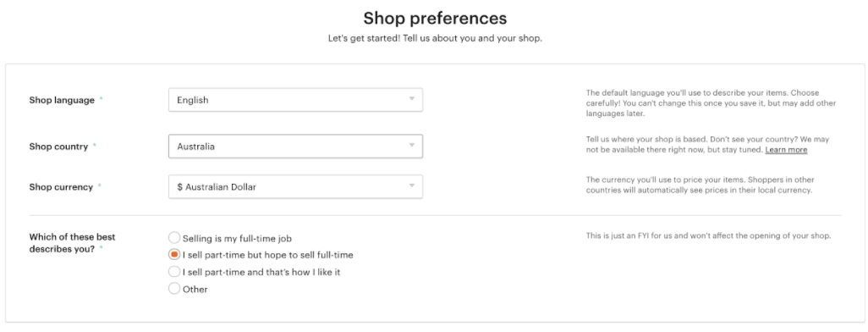Screen dimensions: 868x332
Task: Open the Australian Dollar currency combo box
Action: point(295,187)
